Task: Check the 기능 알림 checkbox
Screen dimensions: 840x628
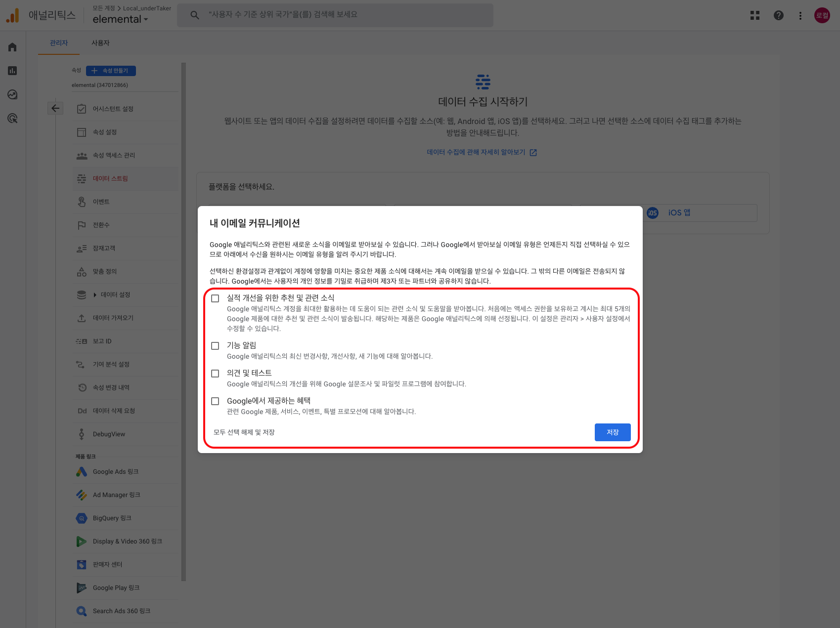Action: pos(215,346)
